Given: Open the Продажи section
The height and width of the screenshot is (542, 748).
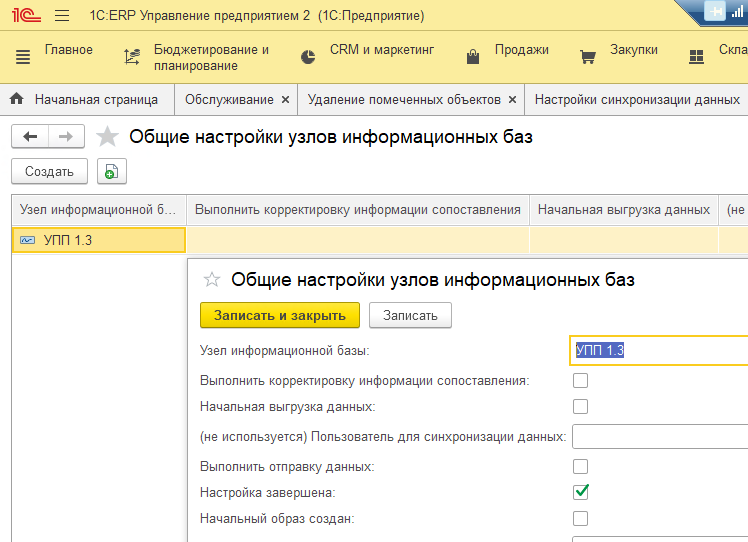Looking at the screenshot, I should [x=521, y=50].
